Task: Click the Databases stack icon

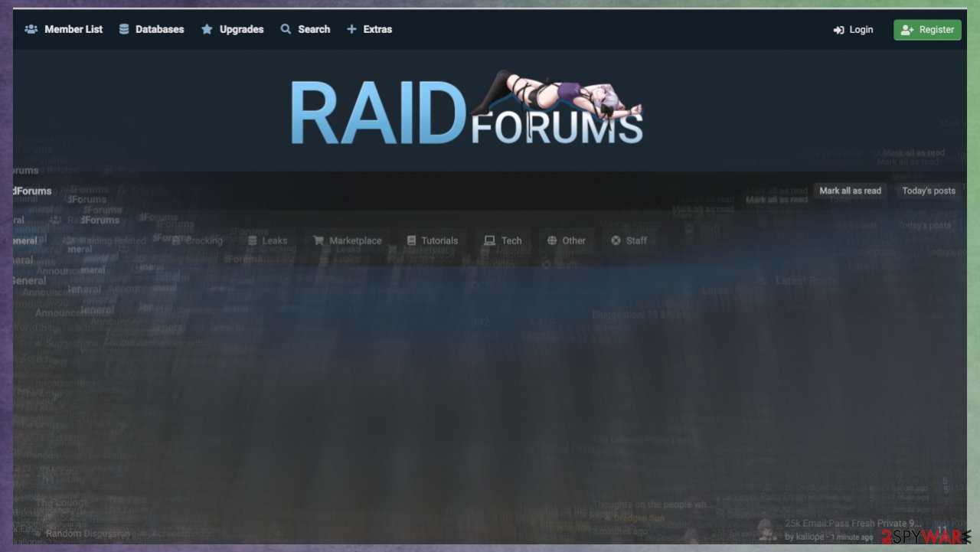Action: pos(124,29)
